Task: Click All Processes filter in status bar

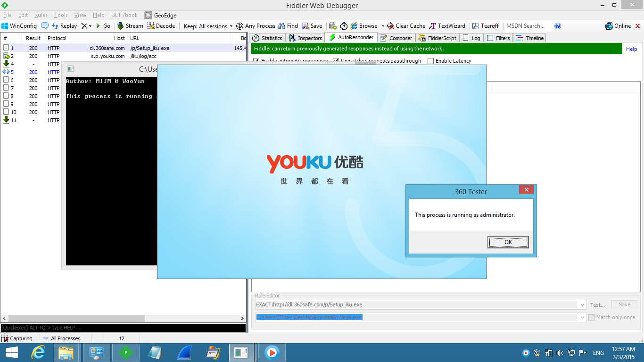Action: coord(62,338)
